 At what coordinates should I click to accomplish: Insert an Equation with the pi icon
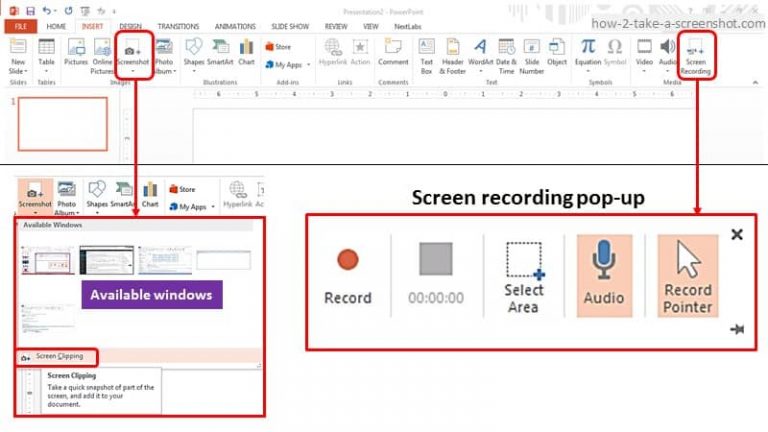pos(588,54)
